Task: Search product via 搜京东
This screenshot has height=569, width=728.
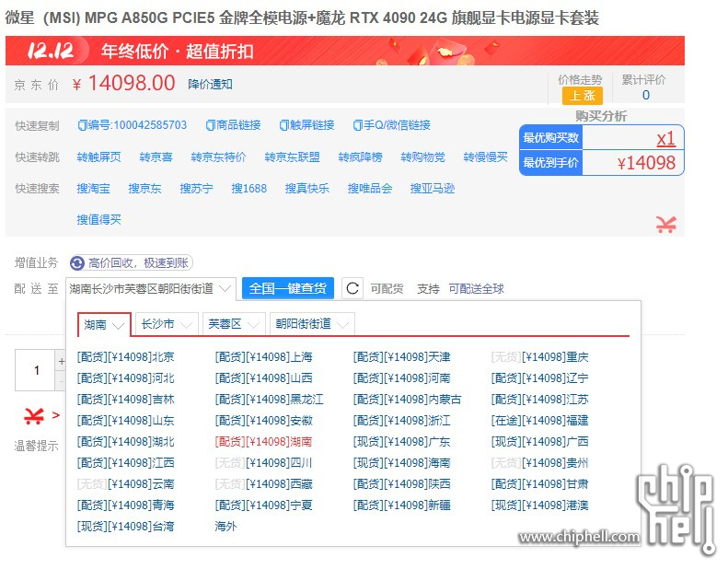Action: [144, 188]
